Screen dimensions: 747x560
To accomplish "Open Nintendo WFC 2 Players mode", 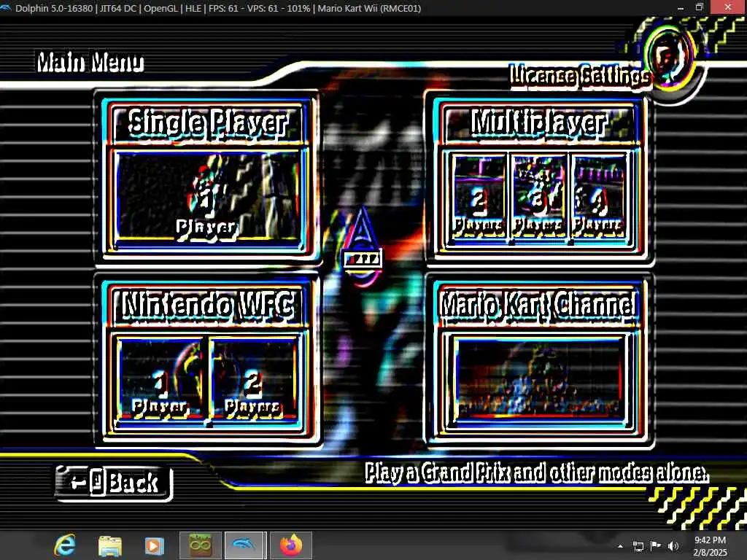I will (253, 381).
